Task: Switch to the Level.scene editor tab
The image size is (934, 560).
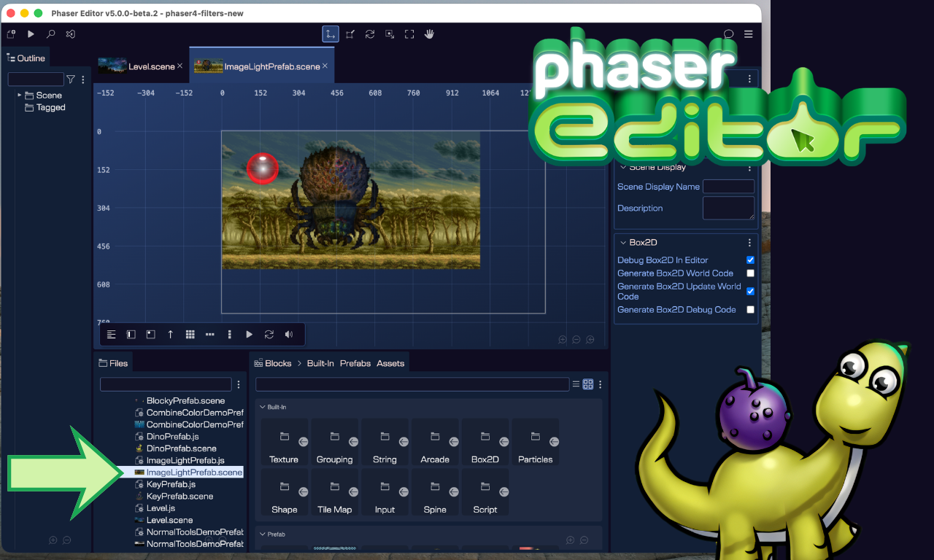Action: [151, 66]
